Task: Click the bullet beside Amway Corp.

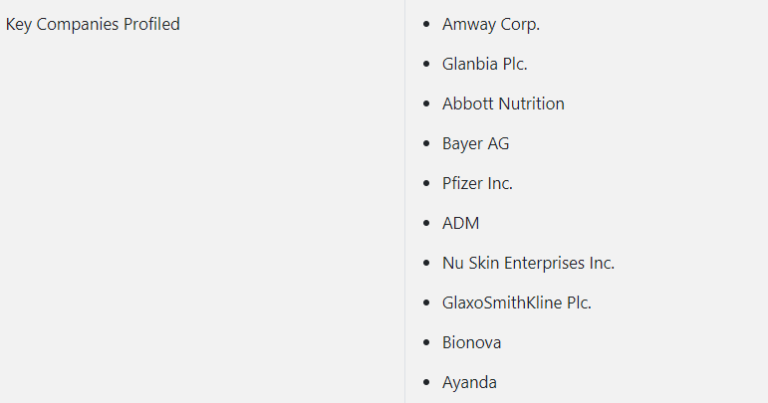Action: (427, 25)
